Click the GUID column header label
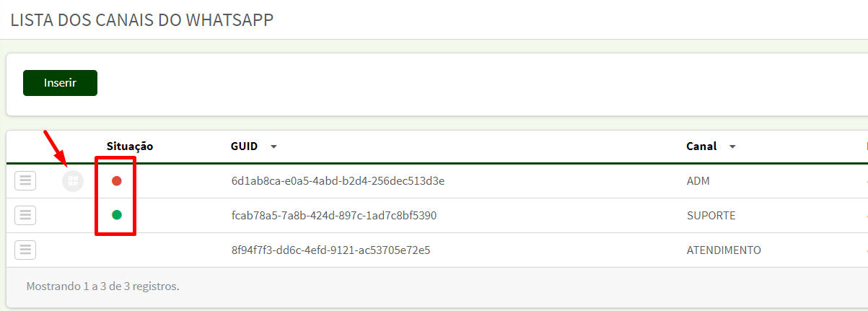 [245, 146]
